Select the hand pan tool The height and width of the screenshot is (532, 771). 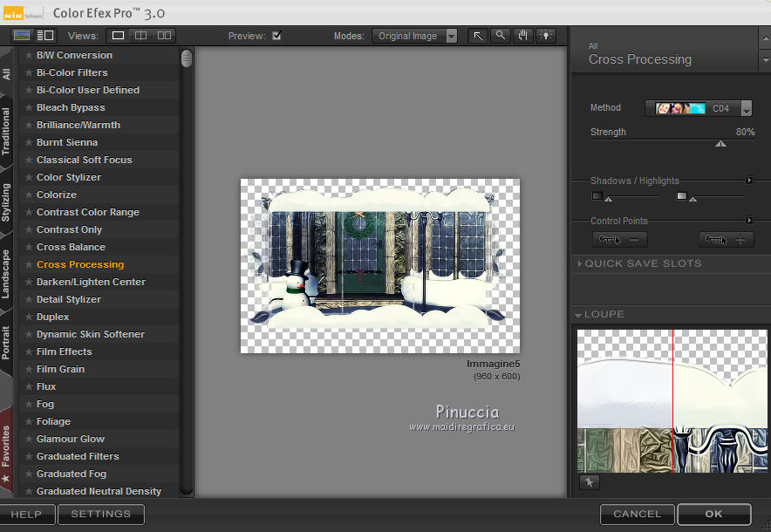(x=523, y=36)
